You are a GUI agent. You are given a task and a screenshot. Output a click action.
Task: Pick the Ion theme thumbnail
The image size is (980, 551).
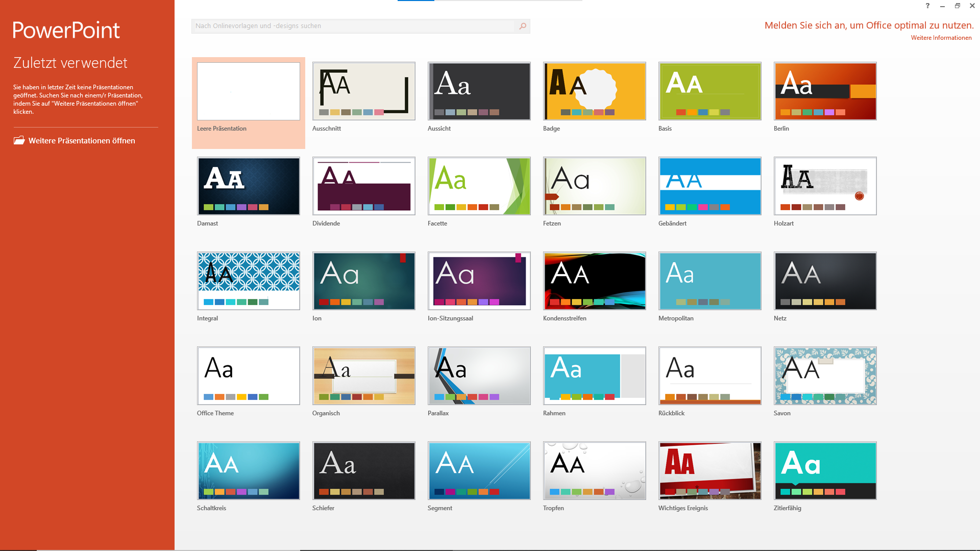pos(364,281)
